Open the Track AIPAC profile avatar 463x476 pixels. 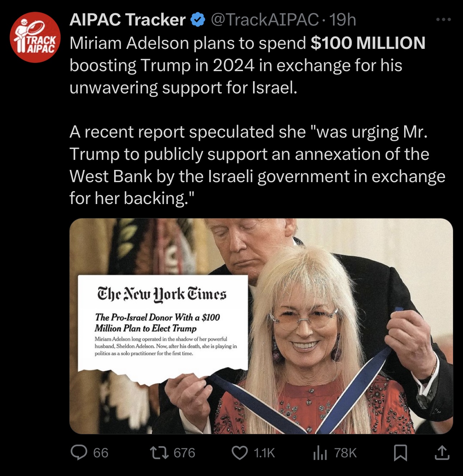35,37
